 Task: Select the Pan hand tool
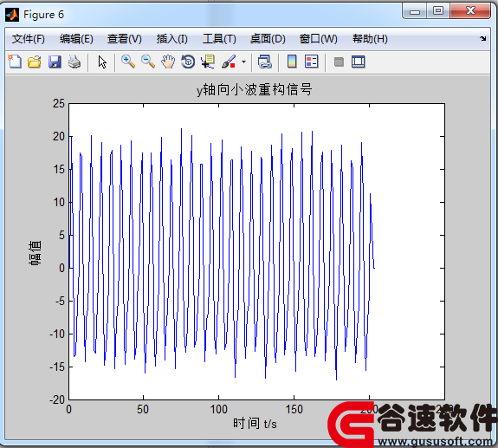(168, 62)
